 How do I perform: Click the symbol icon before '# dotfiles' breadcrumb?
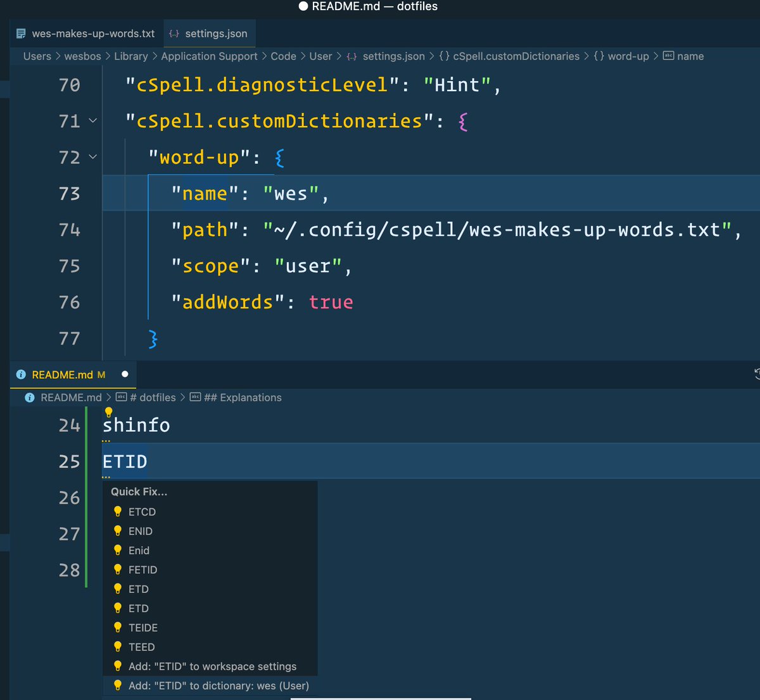[x=121, y=398]
